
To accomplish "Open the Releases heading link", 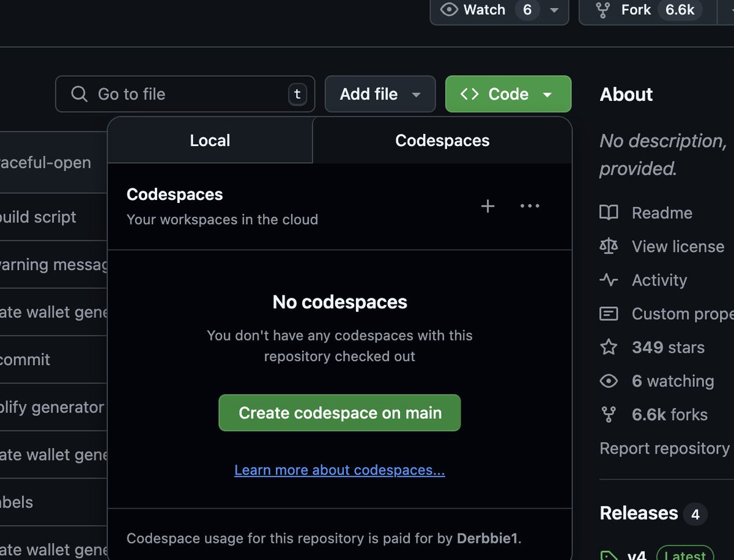I will pyautogui.click(x=639, y=513).
